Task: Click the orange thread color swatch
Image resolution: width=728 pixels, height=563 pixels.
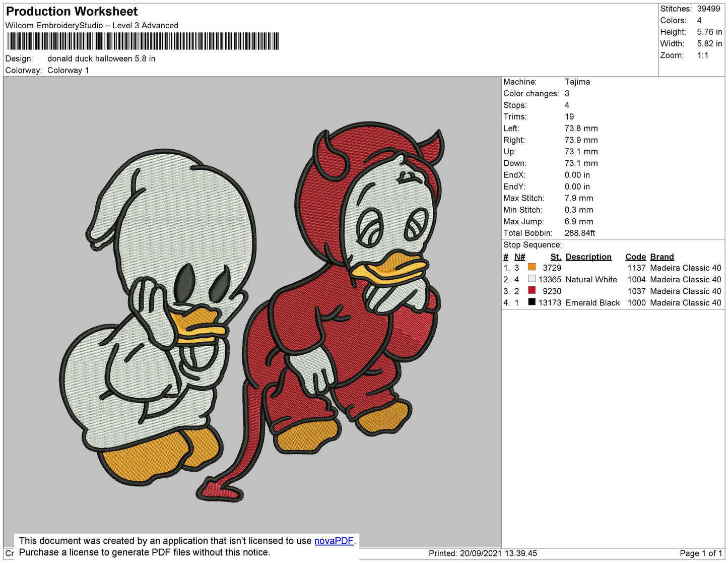Action: click(x=532, y=267)
